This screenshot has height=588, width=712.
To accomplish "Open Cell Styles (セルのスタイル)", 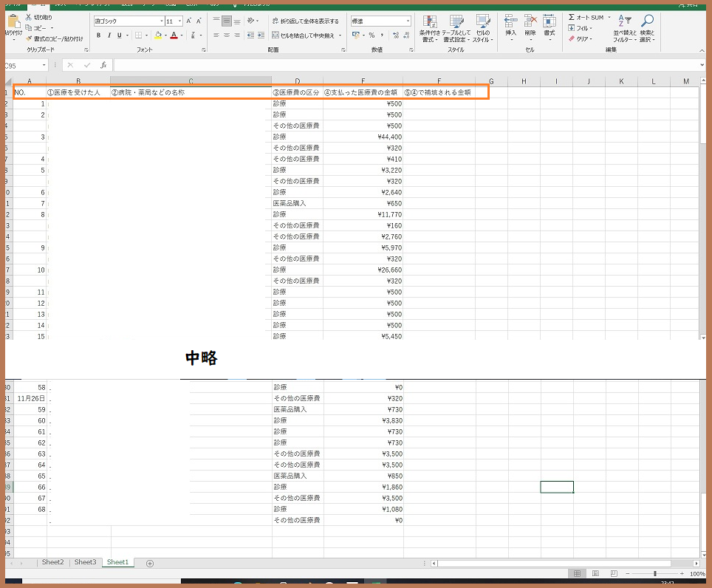I will [x=483, y=28].
